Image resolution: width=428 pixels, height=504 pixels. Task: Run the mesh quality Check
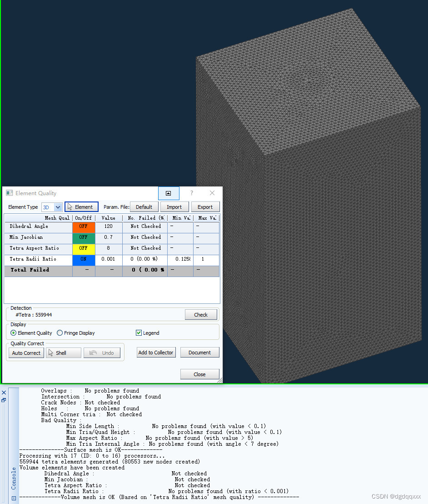[201, 314]
